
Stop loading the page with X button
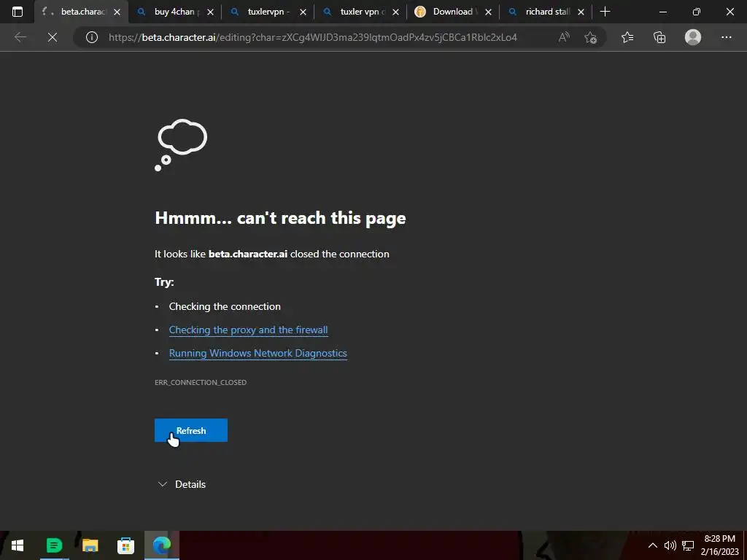click(53, 37)
